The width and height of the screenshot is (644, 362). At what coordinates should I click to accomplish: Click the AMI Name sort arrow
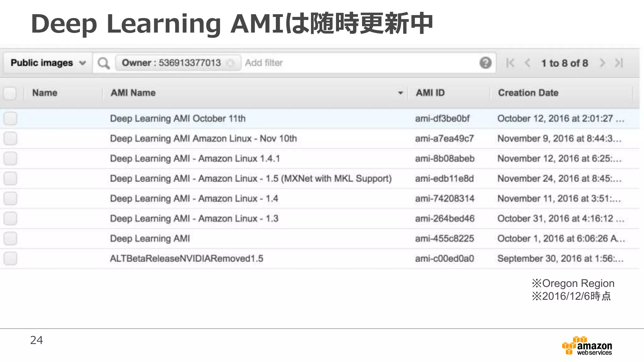coord(400,93)
